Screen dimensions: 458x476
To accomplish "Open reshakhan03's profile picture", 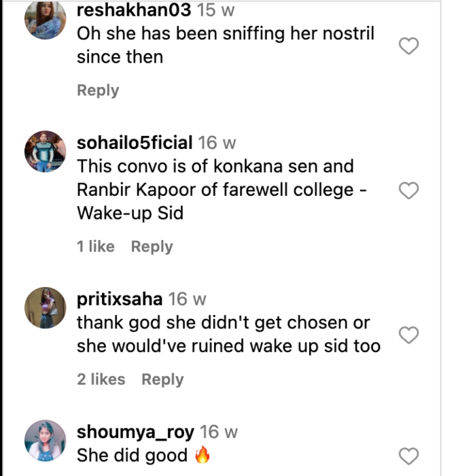I will pyautogui.click(x=46, y=20).
